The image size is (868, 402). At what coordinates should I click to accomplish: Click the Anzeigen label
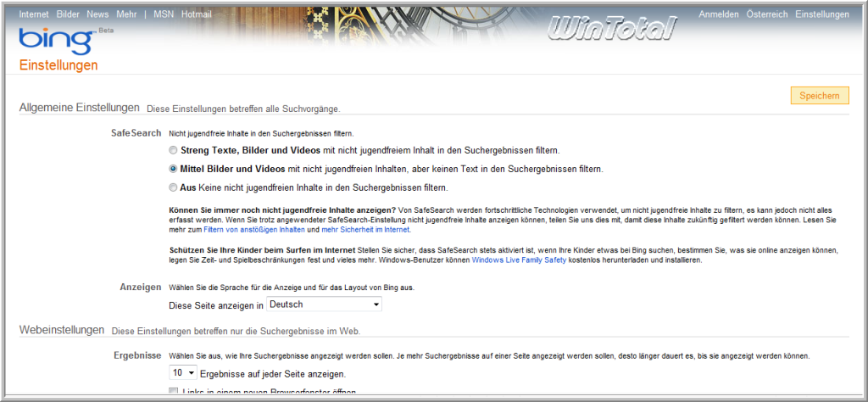(x=141, y=287)
